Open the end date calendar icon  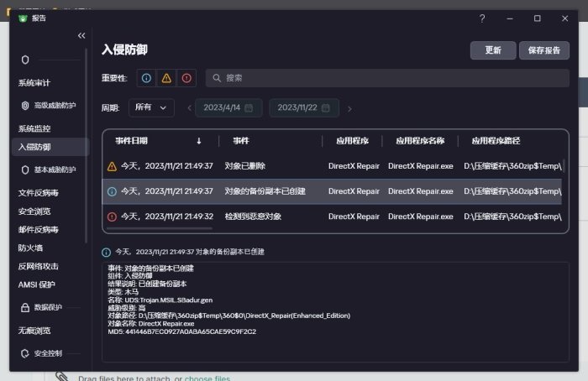(x=326, y=108)
